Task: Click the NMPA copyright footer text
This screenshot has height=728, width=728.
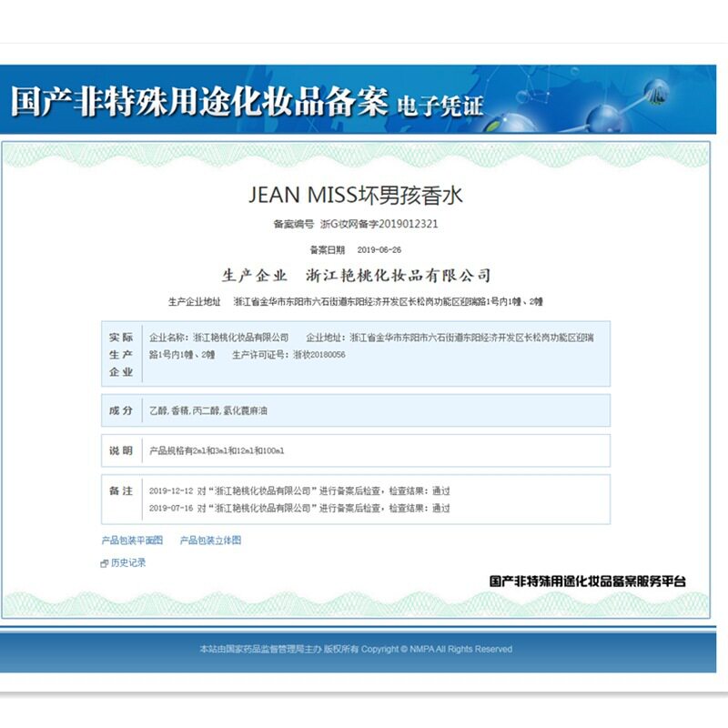Action: tap(356, 649)
